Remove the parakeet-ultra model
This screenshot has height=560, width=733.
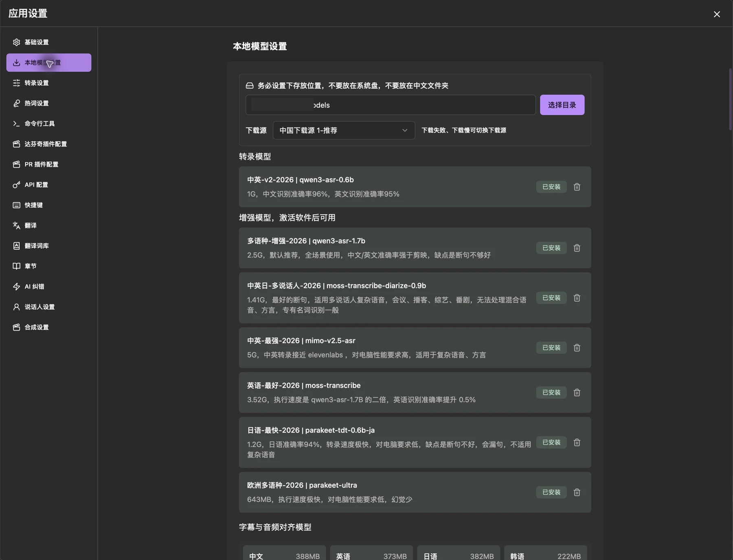coord(577,492)
